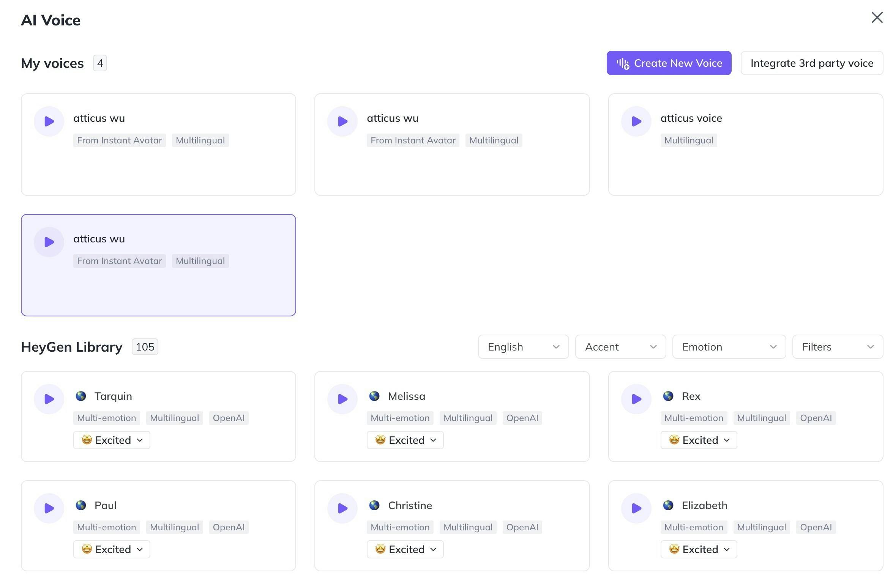Preview Elizabeth's voice
This screenshot has width=893, height=588.
click(x=636, y=508)
